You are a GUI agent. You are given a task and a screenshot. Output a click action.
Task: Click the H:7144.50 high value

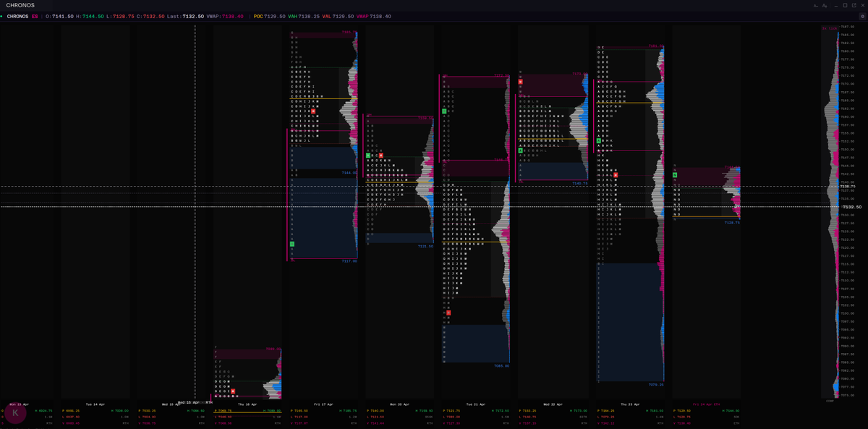[89, 16]
